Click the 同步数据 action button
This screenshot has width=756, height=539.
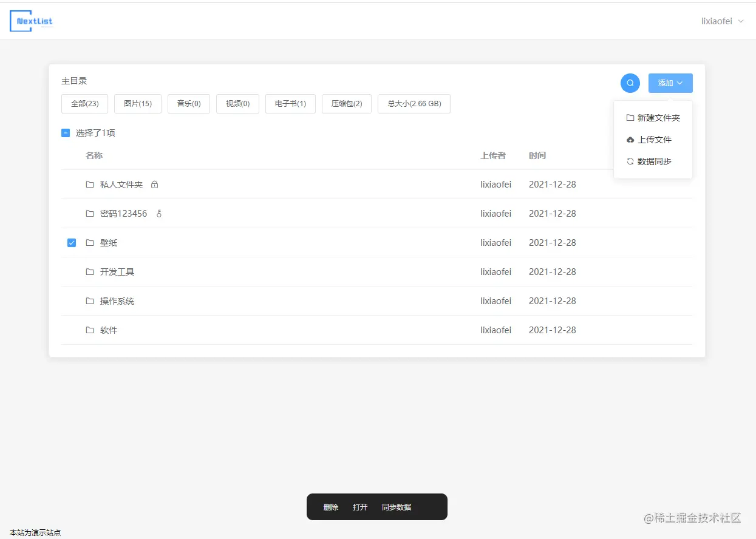pyautogui.click(x=396, y=507)
